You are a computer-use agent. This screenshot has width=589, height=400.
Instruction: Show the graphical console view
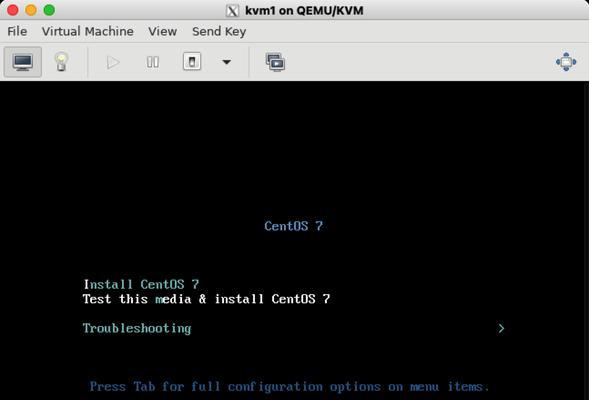tap(23, 62)
